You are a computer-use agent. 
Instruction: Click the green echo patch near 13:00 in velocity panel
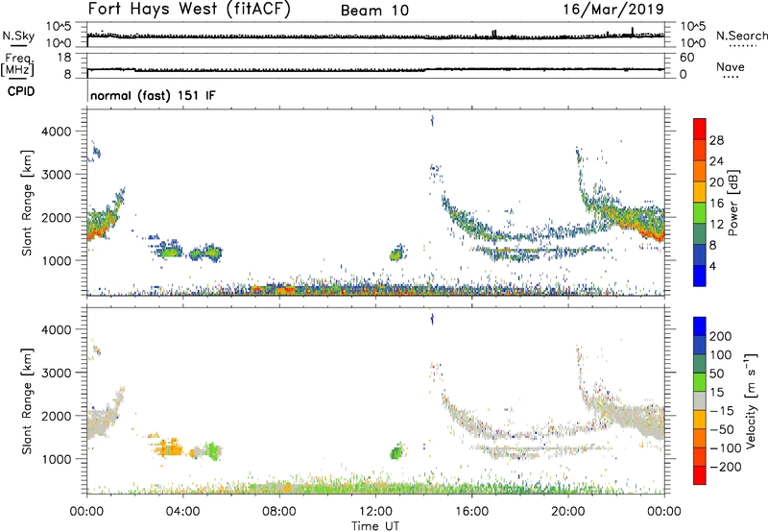[x=396, y=452]
